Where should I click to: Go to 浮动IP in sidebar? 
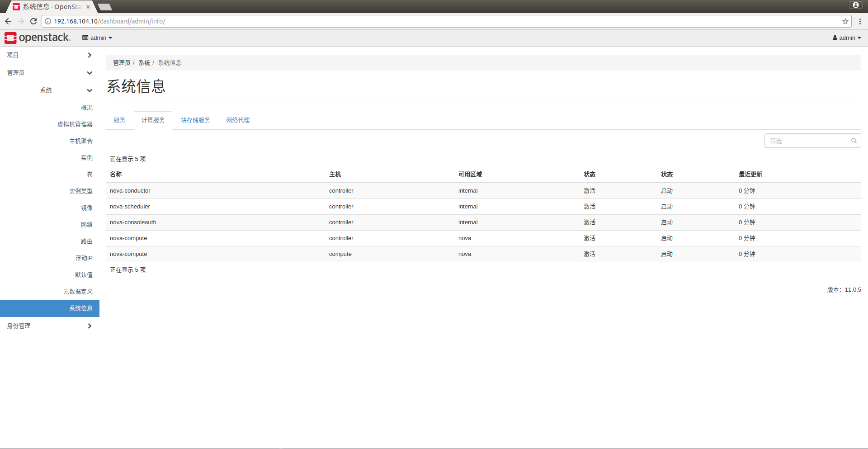pos(84,258)
